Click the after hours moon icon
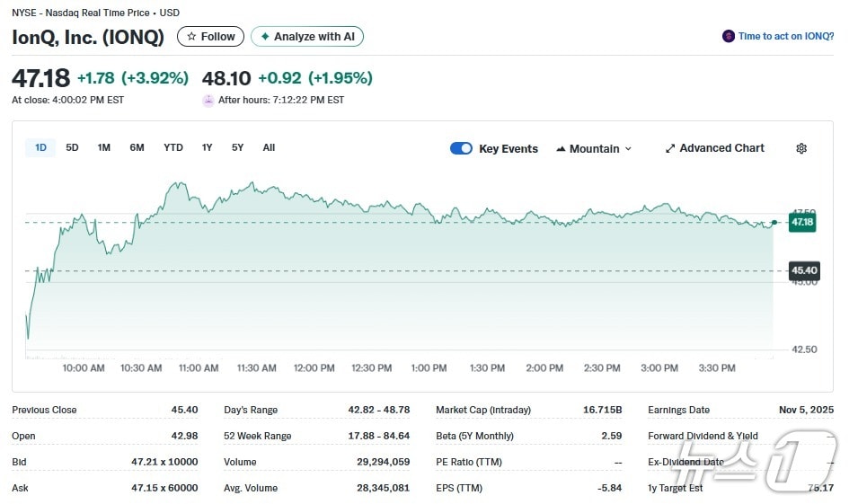 click(208, 101)
